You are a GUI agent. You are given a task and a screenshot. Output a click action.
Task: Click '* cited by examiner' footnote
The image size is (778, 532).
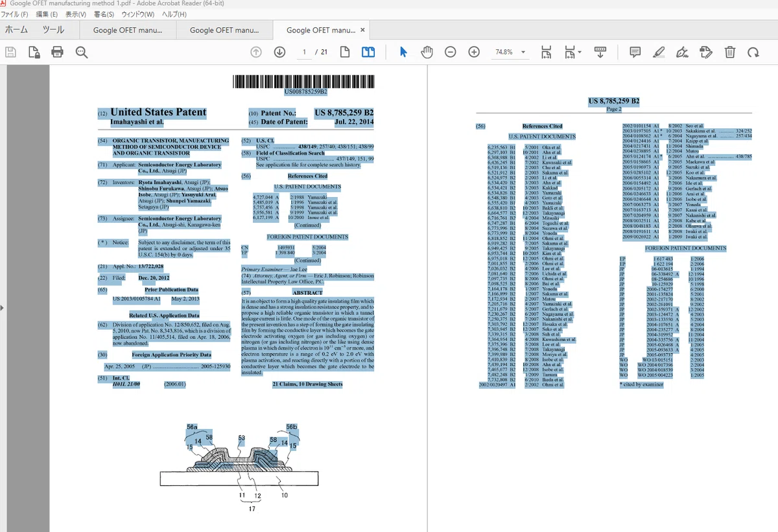click(641, 384)
